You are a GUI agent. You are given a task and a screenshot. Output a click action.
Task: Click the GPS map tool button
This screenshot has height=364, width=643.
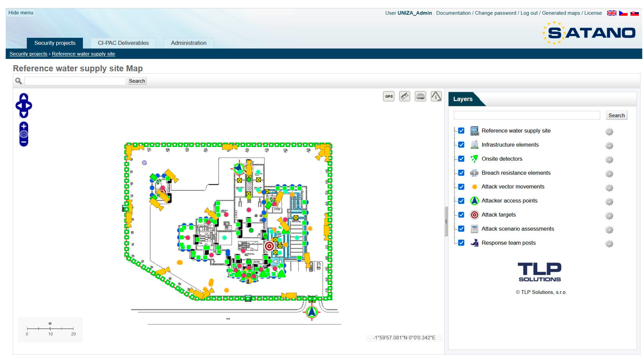click(x=389, y=96)
